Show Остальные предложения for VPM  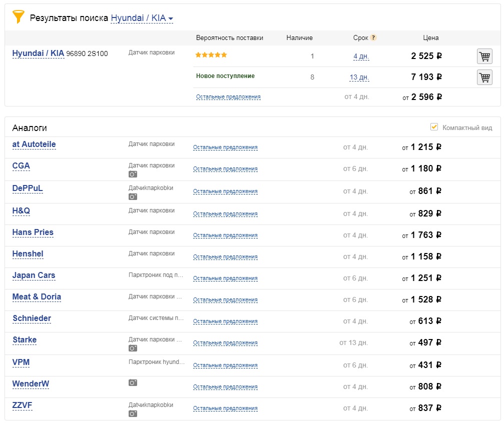point(225,365)
